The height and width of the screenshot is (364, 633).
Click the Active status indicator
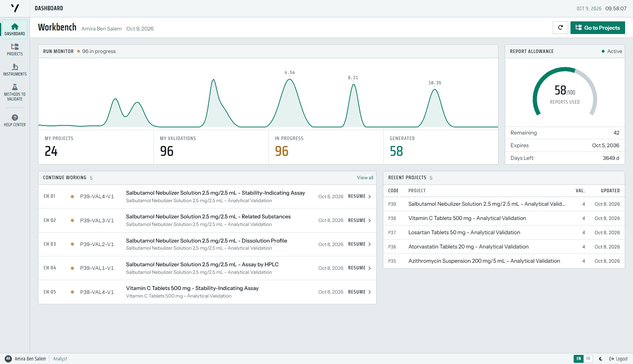612,51
